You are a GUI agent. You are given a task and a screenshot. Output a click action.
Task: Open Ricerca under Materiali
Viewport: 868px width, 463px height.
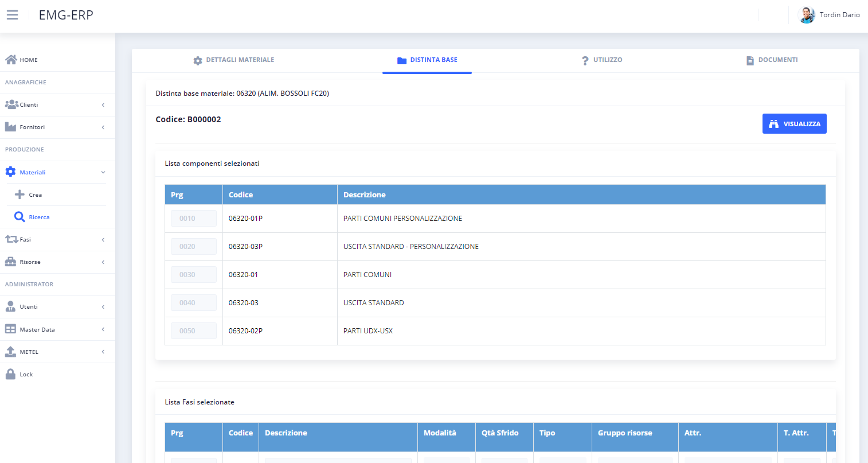coord(39,217)
